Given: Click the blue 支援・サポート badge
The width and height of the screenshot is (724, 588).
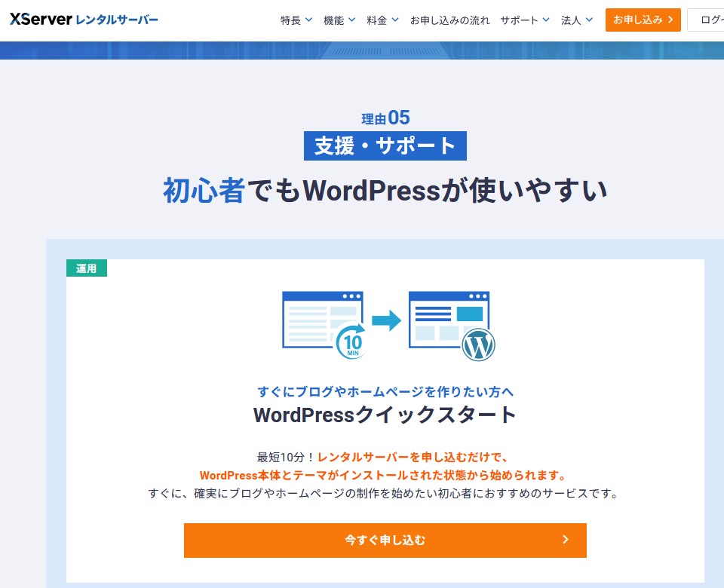Looking at the screenshot, I should coord(385,145).
